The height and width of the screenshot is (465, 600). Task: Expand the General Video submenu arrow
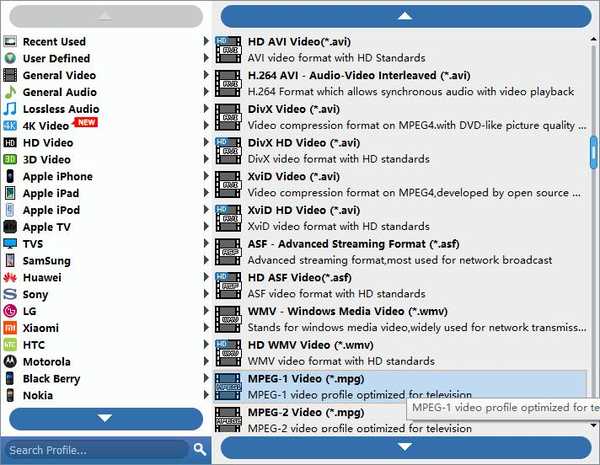point(206,75)
